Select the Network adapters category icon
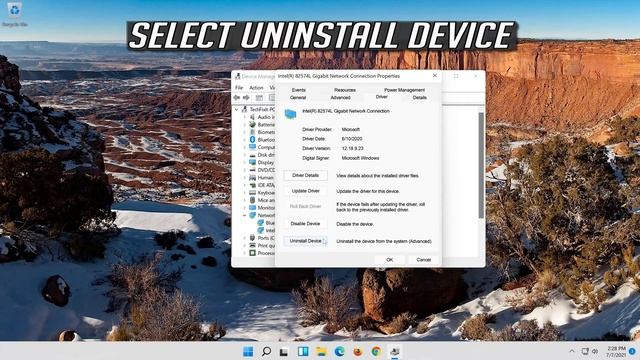Viewport: 640px width, 360px height. point(253,215)
